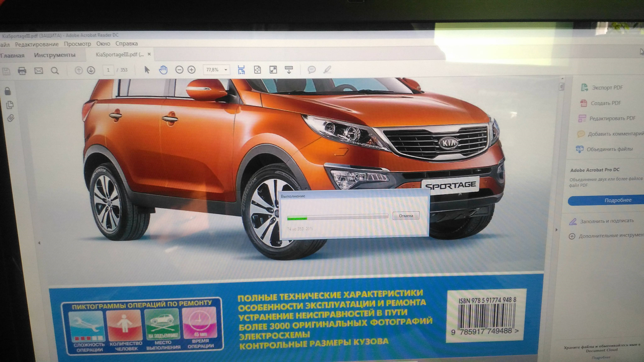Click the blue Подробнее button
The image size is (644, 362).
click(606, 200)
